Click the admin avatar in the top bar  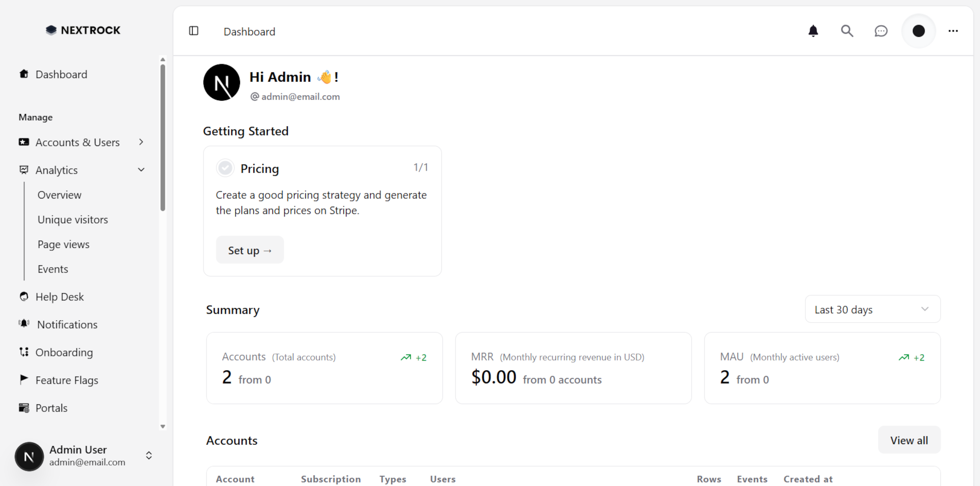tap(918, 31)
